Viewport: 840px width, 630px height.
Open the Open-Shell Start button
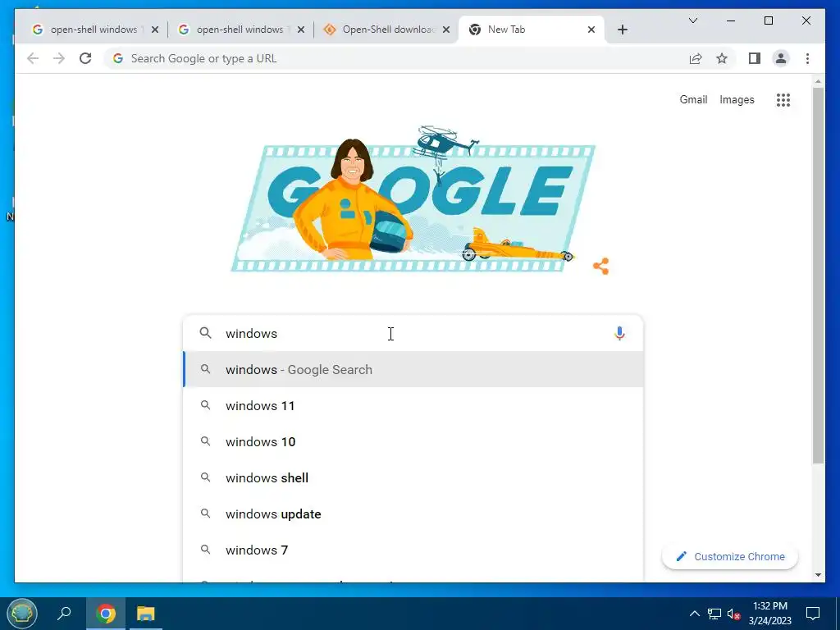pos(22,614)
